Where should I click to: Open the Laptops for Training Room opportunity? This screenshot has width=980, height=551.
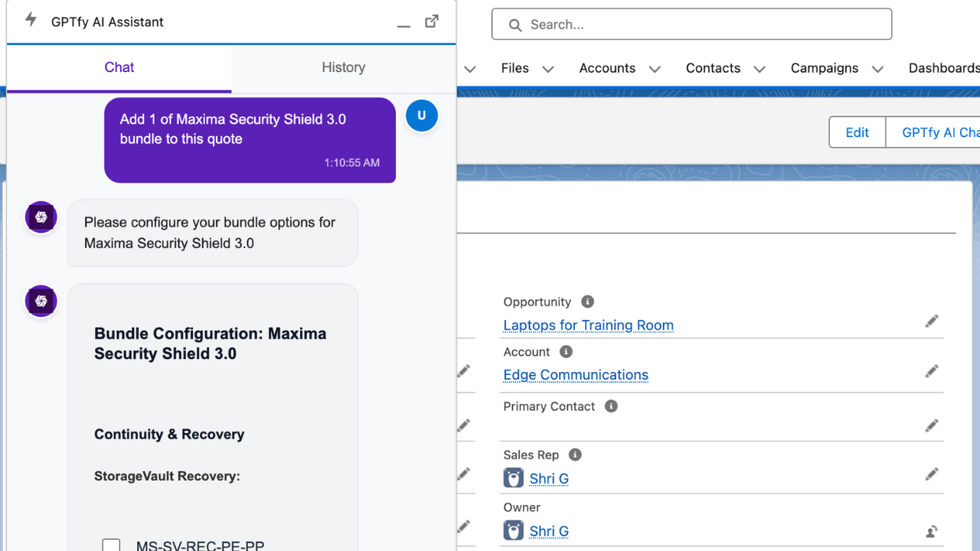tap(588, 325)
